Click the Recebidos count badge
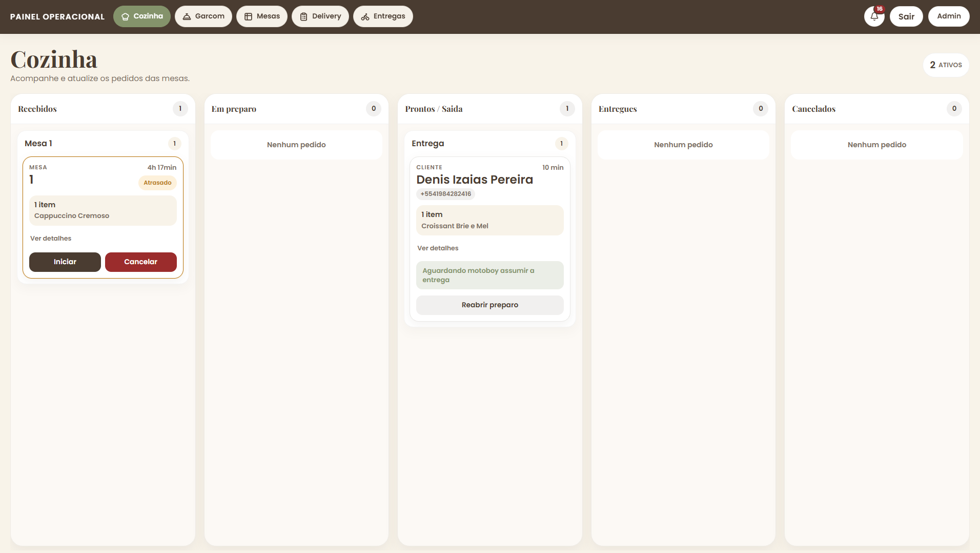The width and height of the screenshot is (980, 553). (180, 109)
